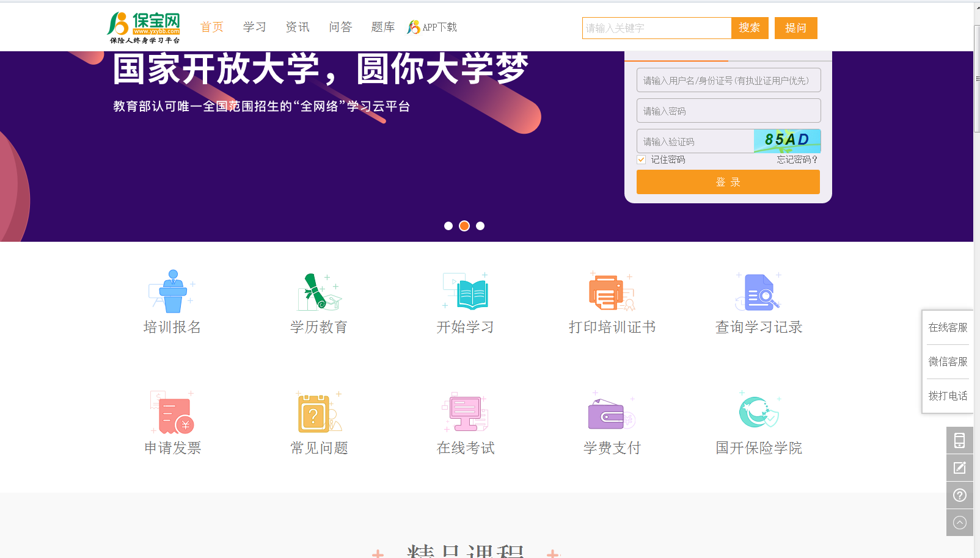Open the 培训报名 training registration icon

pos(172,292)
